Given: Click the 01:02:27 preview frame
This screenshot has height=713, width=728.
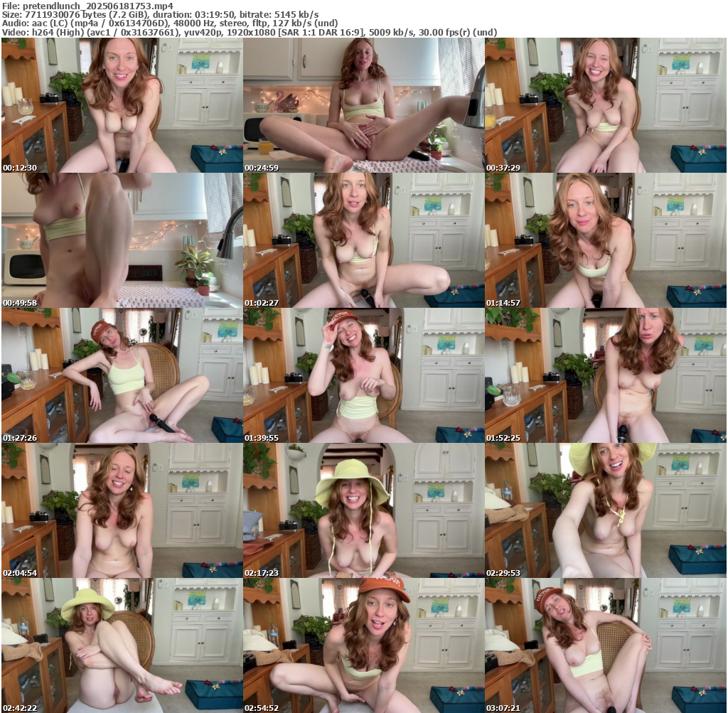Looking at the screenshot, I should 363,240.
